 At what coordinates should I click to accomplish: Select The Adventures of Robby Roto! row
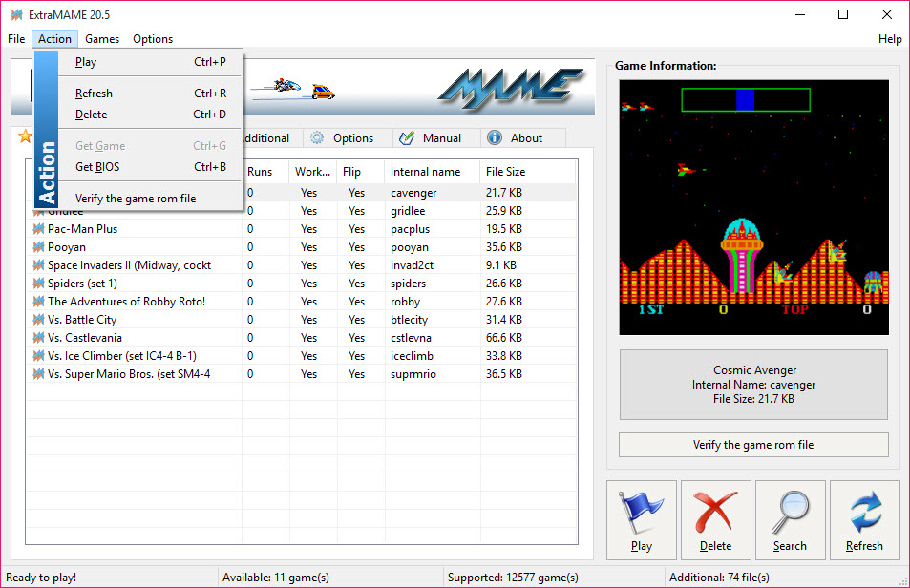[x=301, y=302]
